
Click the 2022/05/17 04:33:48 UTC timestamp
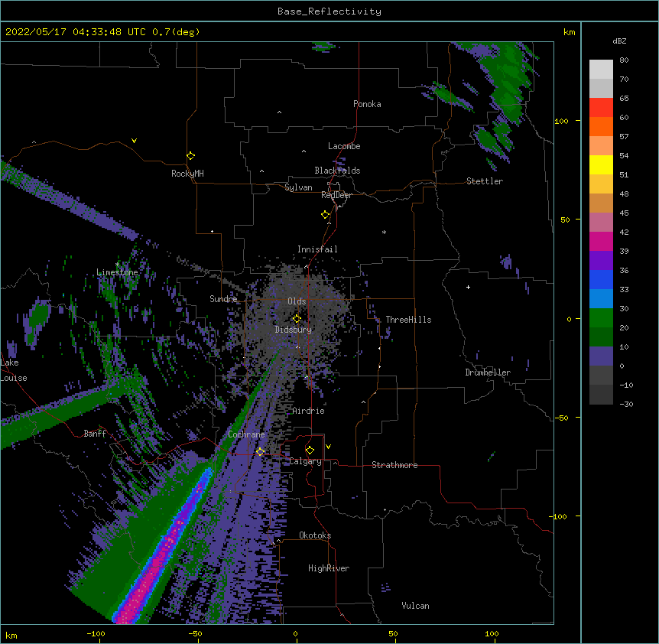(x=76, y=32)
